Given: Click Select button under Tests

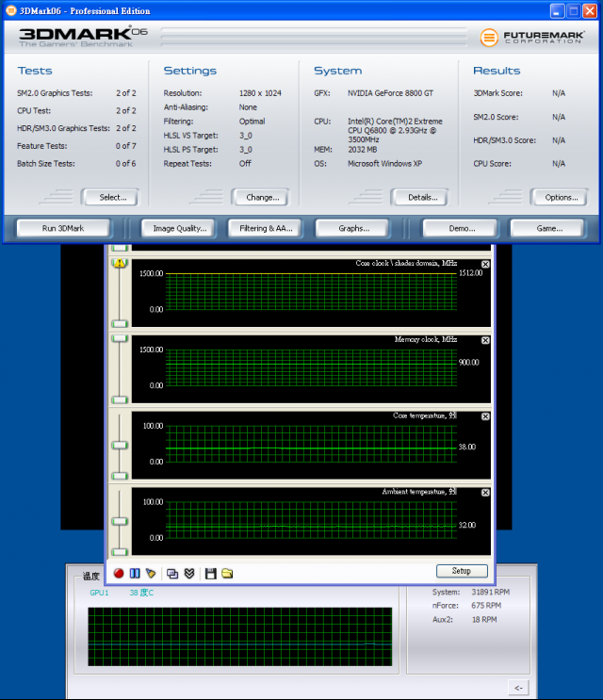Looking at the screenshot, I should click(112, 197).
